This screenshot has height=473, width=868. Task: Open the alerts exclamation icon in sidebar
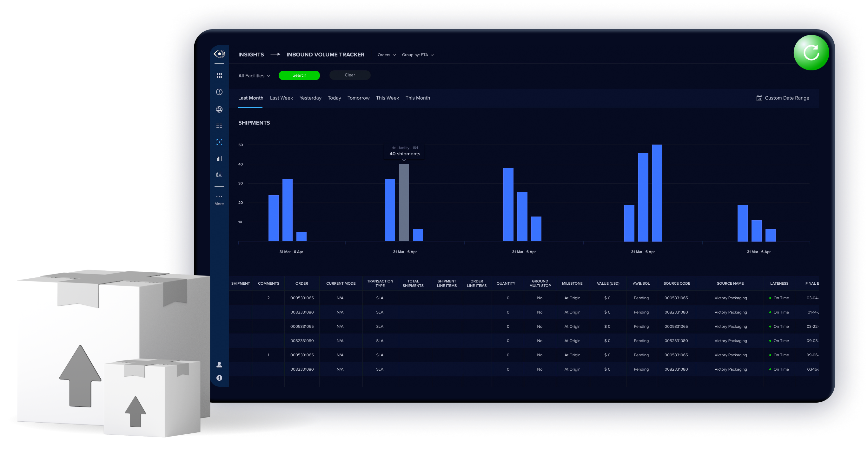[219, 92]
